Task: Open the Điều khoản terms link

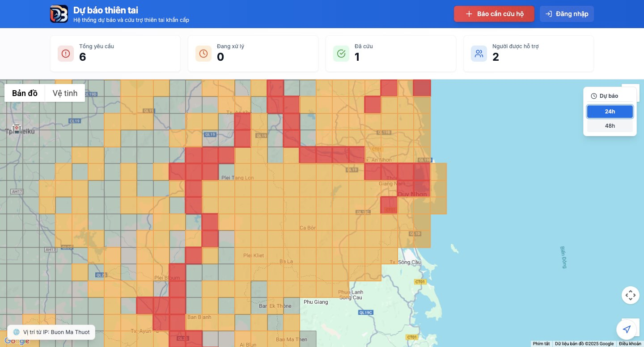Action: [x=630, y=344]
